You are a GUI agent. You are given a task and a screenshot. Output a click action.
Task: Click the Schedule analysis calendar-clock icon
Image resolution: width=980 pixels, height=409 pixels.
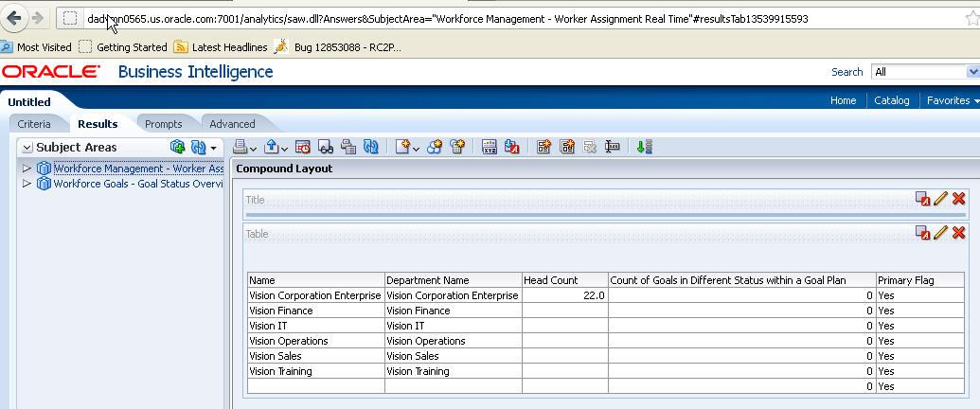(302, 147)
